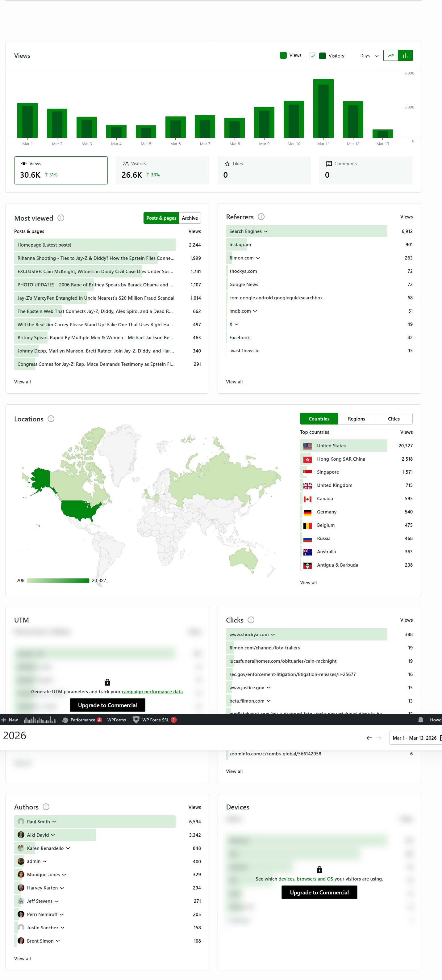
Task: Click info icon beside Authors heading
Action: [x=46, y=807]
